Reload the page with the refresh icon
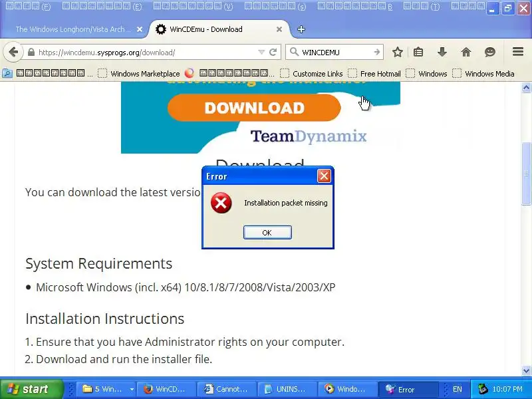The width and height of the screenshot is (532, 399). (273, 53)
